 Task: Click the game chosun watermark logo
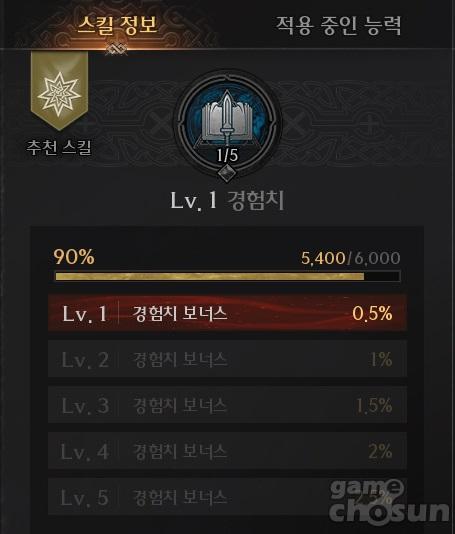[388, 501]
